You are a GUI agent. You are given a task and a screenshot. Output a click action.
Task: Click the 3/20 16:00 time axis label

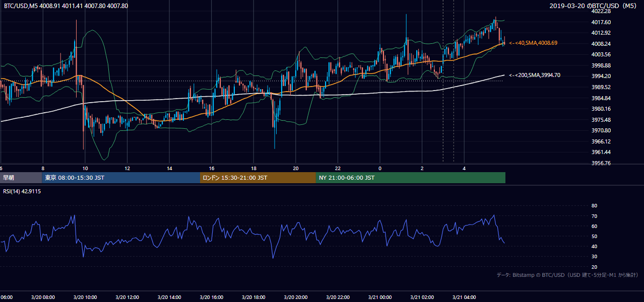click(x=211, y=297)
